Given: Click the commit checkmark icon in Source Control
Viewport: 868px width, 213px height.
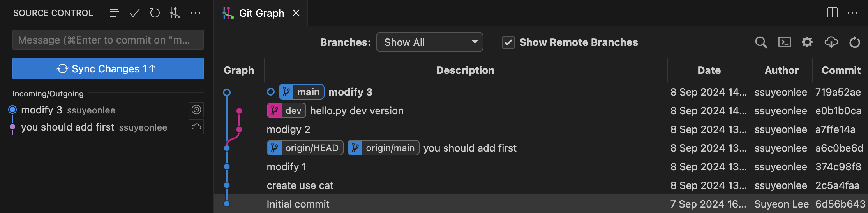Looking at the screenshot, I should [135, 13].
